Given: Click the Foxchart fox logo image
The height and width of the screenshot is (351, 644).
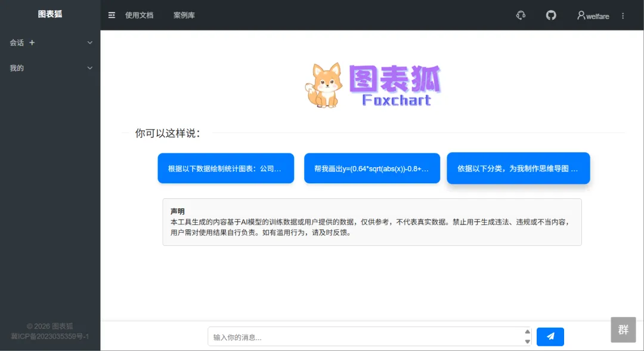Looking at the screenshot, I should 373,85.
